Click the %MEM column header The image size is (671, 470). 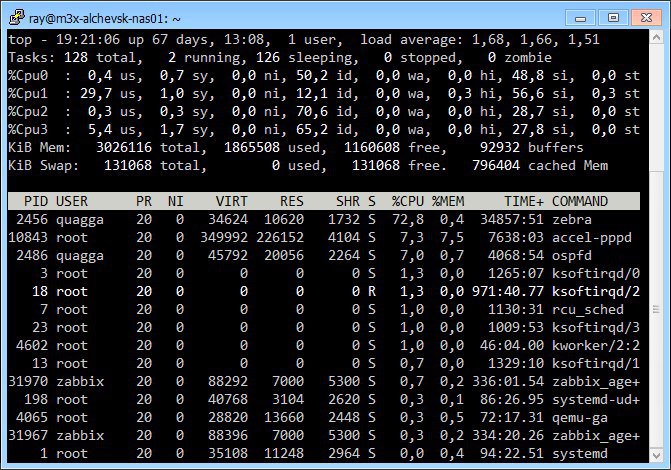tap(448, 201)
